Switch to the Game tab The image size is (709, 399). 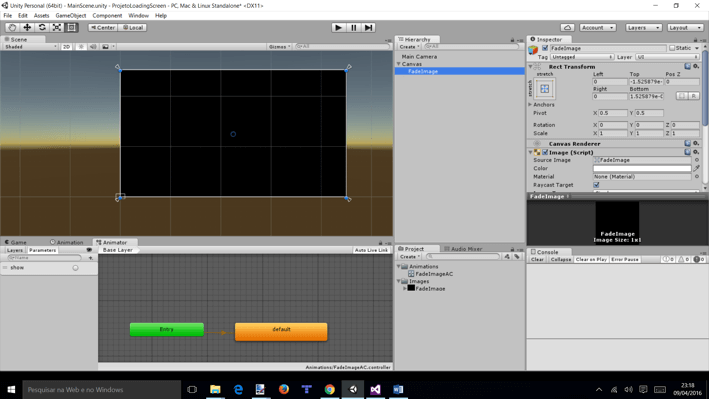[16, 242]
